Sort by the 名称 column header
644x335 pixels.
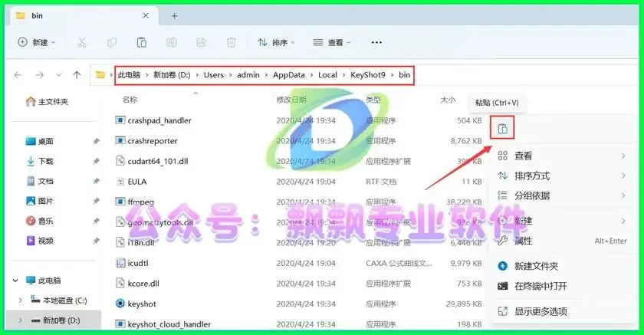point(130,100)
